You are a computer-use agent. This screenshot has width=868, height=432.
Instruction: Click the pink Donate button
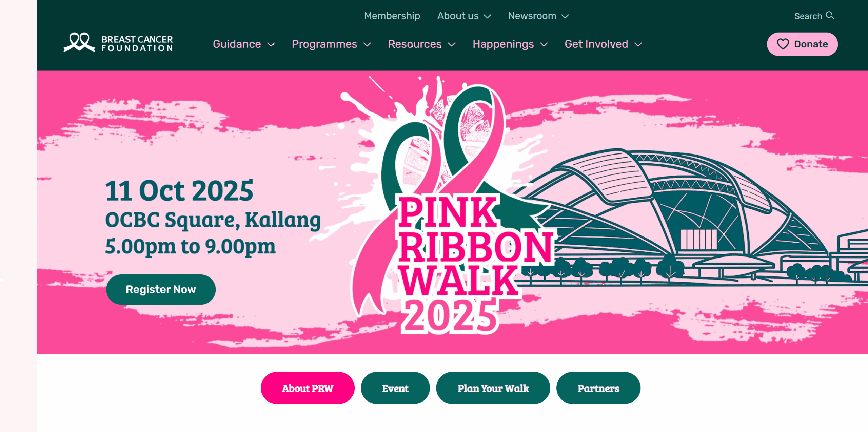802,44
